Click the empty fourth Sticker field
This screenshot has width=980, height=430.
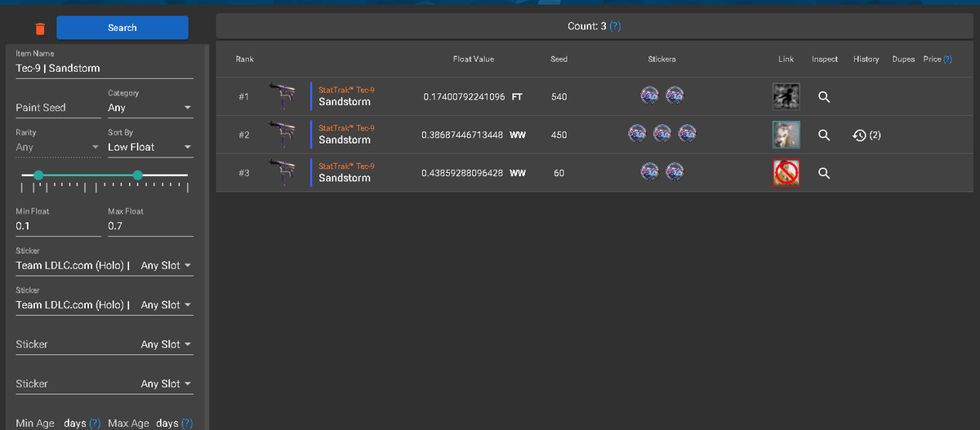pos(73,383)
